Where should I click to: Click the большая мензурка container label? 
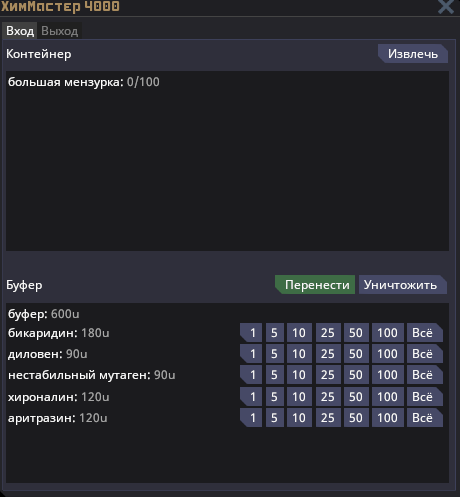66,82
